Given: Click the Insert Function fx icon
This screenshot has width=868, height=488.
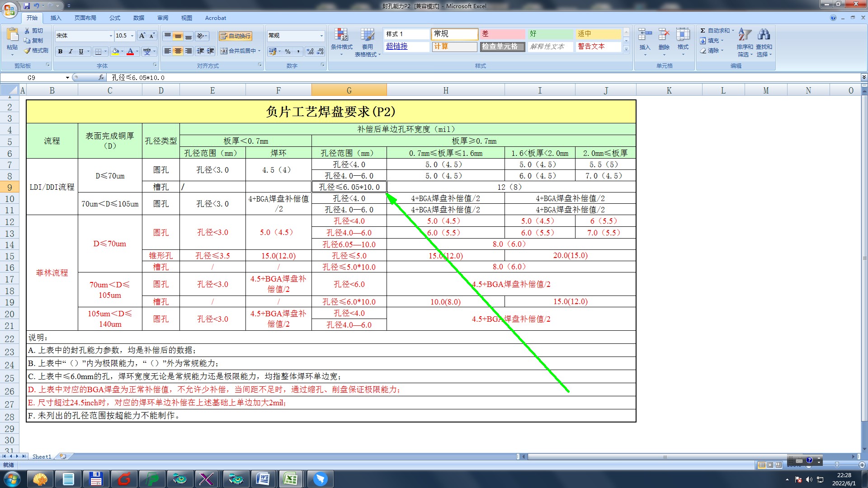Looking at the screenshot, I should [101, 78].
